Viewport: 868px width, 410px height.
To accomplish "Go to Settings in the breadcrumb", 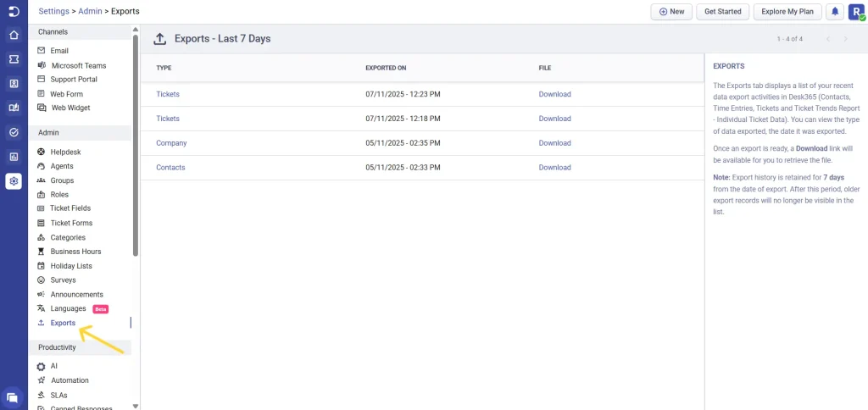I will pyautogui.click(x=54, y=11).
